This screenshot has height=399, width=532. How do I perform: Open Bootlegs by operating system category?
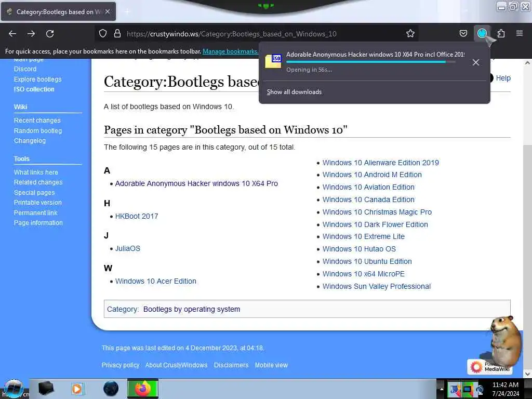coord(192,310)
